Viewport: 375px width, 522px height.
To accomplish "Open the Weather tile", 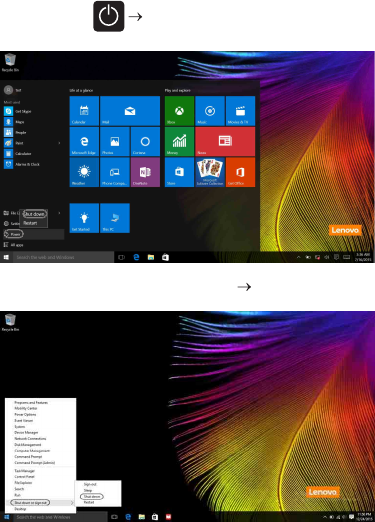I will [84, 172].
